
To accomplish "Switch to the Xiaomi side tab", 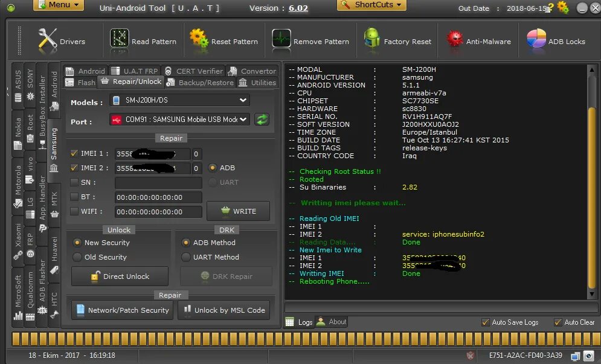I will coord(18,241).
